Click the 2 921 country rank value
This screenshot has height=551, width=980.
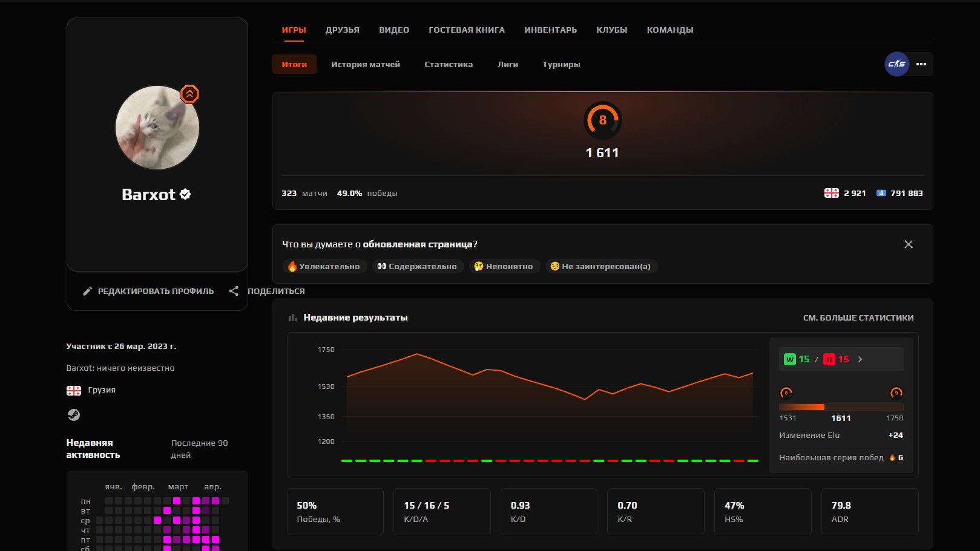855,194
